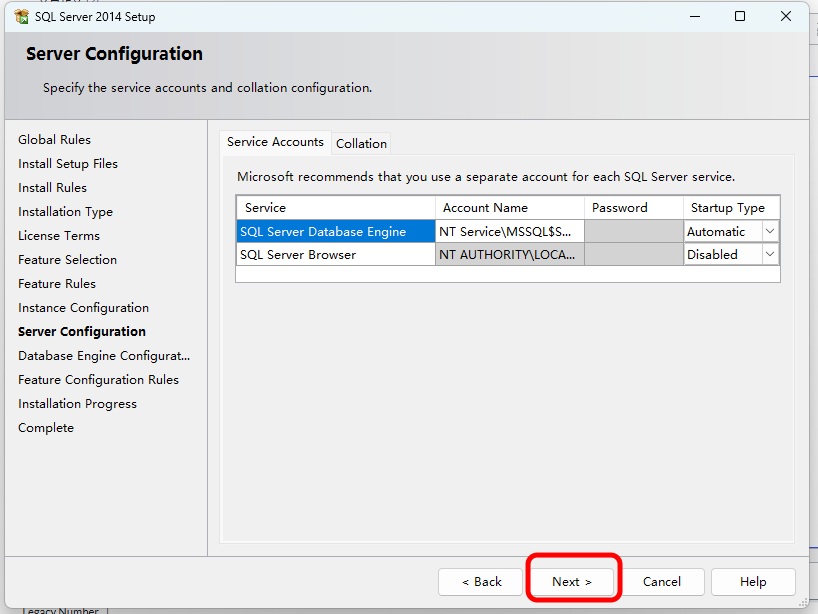Select the Service Accounts tab

pos(275,142)
